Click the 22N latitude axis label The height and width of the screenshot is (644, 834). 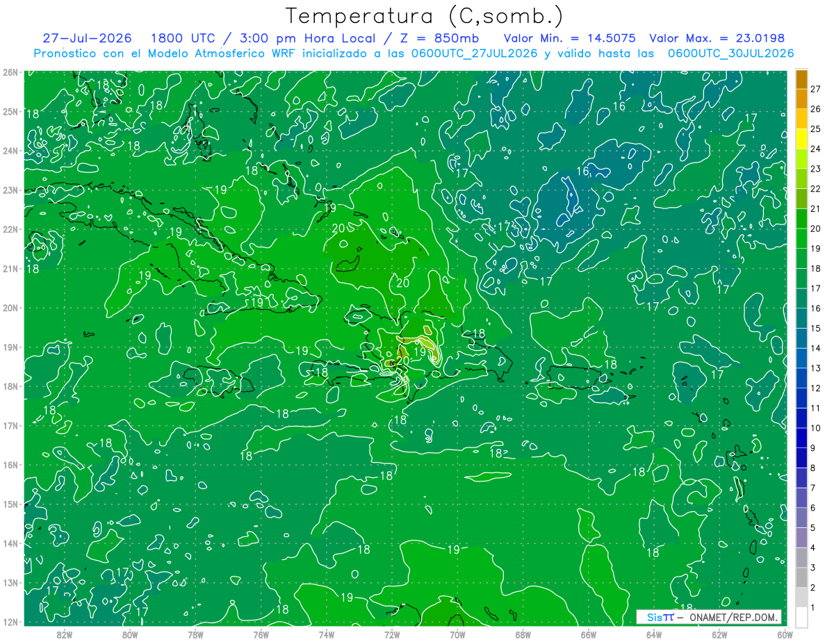[x=10, y=229]
